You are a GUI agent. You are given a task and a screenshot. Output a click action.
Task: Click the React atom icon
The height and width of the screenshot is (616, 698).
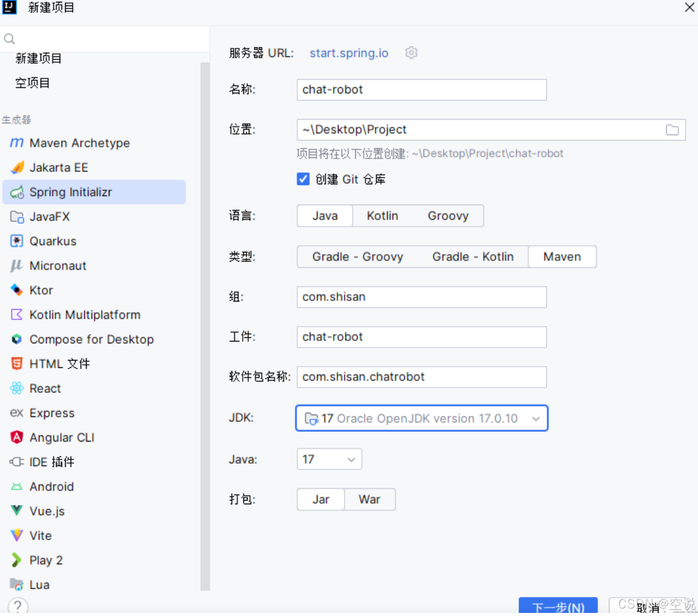[x=17, y=389]
